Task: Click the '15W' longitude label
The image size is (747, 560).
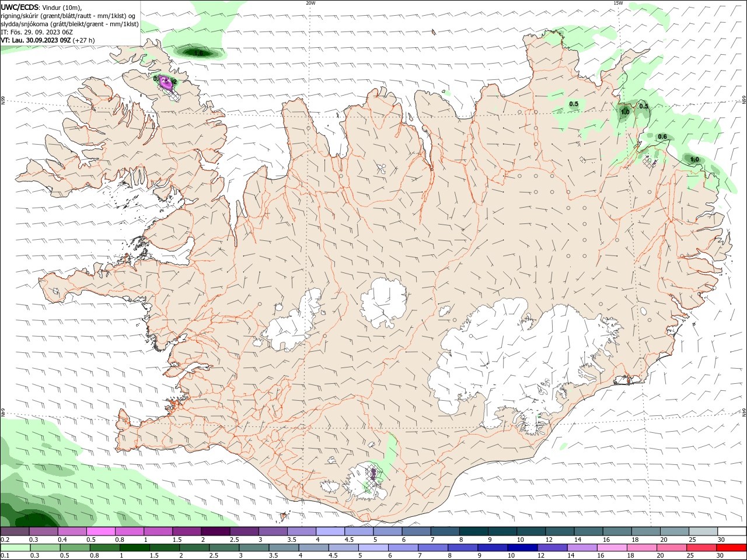Action: (x=618, y=3)
